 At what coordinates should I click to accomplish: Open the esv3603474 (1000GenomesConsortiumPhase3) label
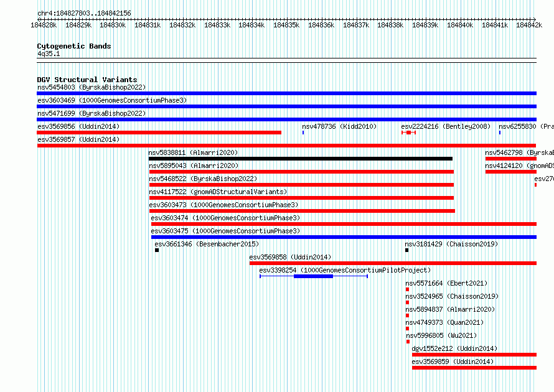pyautogui.click(x=225, y=218)
